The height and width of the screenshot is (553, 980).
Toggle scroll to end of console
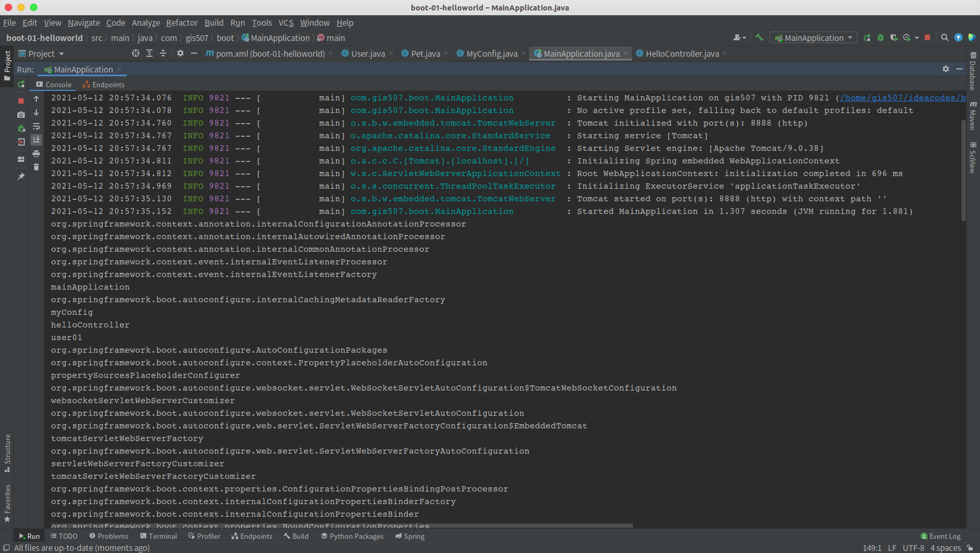tap(36, 139)
